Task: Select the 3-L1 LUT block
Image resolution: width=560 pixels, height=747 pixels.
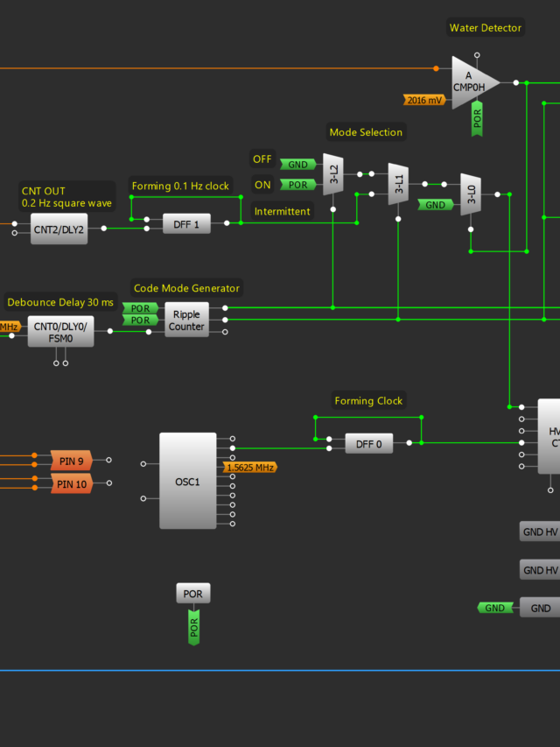Action: (x=398, y=184)
